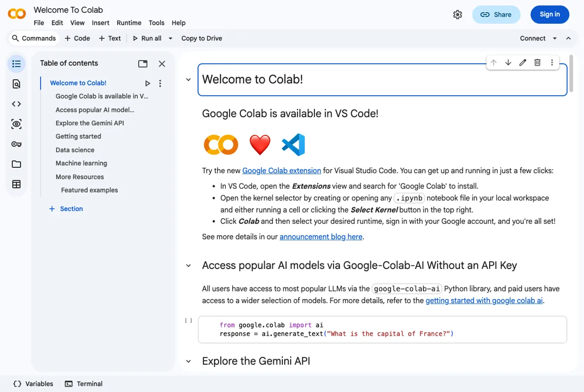Open Variables panel in status bar
The image size is (584, 392).
[33, 384]
